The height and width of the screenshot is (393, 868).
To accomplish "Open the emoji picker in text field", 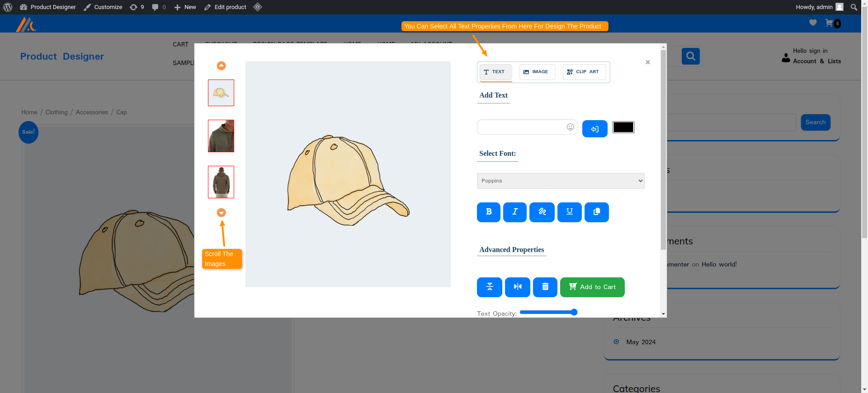I will (x=570, y=127).
